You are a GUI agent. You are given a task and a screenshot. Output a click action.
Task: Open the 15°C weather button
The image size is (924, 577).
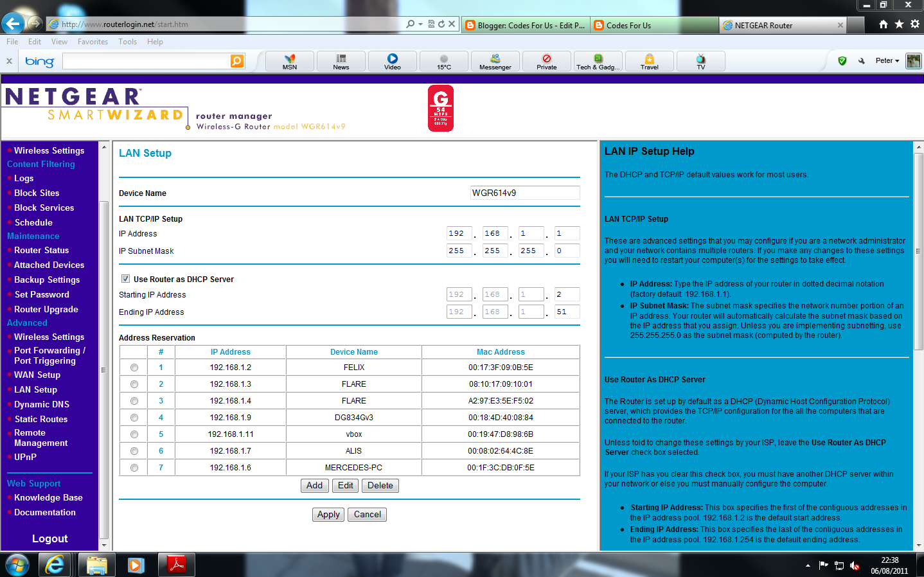444,62
